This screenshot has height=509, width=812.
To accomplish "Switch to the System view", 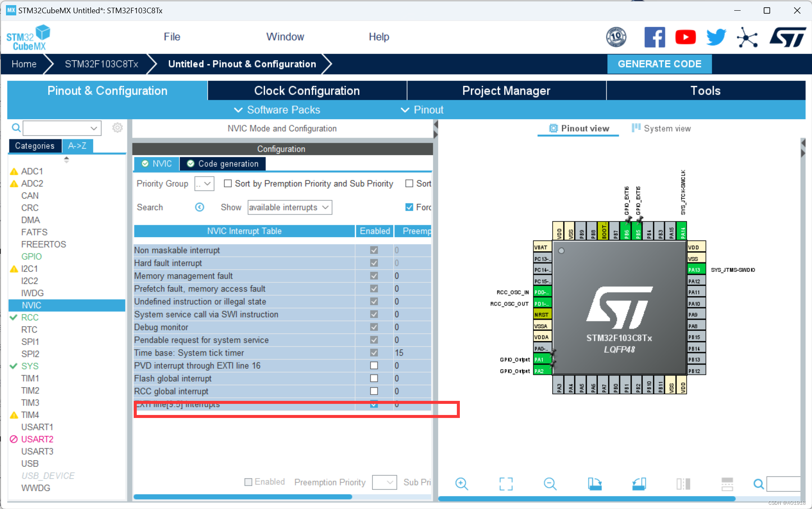I will (661, 128).
